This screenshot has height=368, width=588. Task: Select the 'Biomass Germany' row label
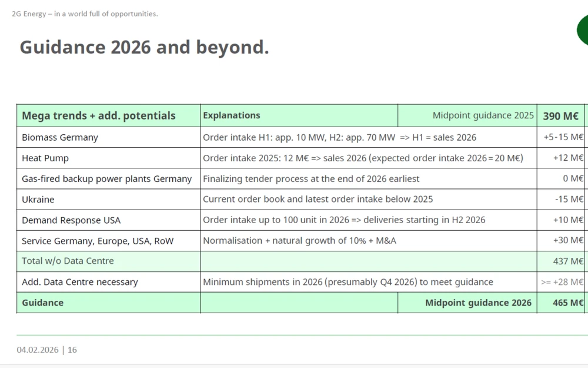(x=60, y=137)
